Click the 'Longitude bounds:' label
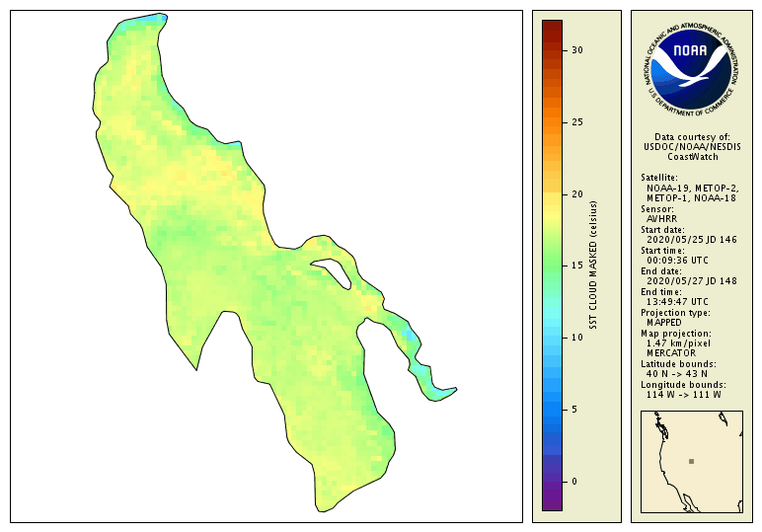The height and width of the screenshot is (532, 762). coord(683,385)
